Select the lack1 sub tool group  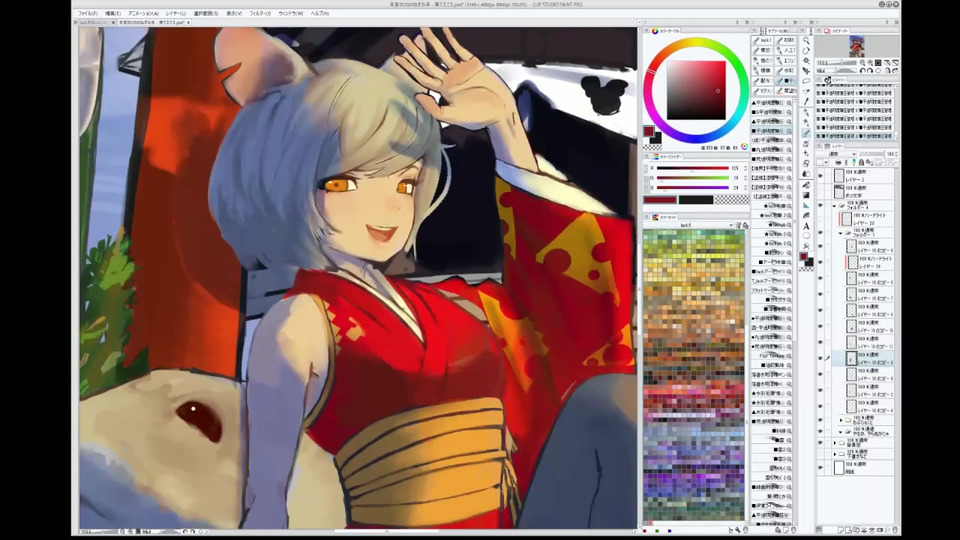[x=763, y=40]
